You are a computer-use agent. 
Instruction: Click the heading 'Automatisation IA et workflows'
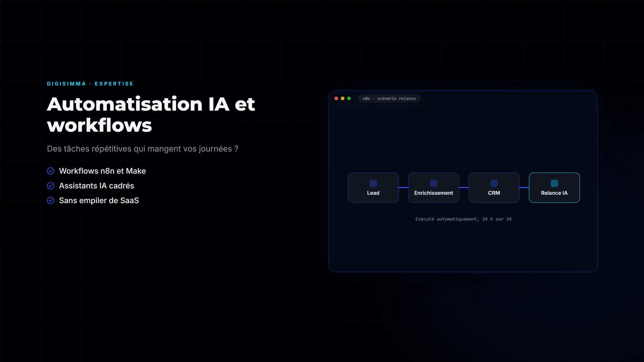click(151, 114)
